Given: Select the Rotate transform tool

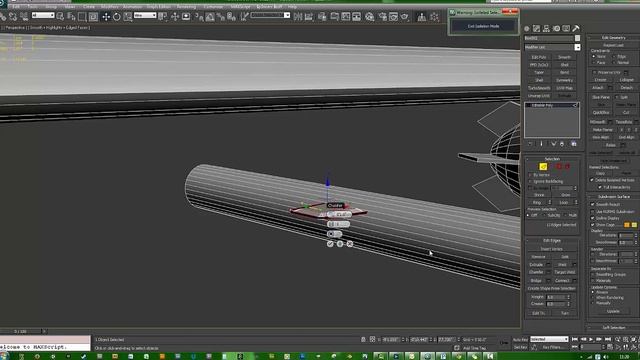Looking at the screenshot, I should [117, 16].
